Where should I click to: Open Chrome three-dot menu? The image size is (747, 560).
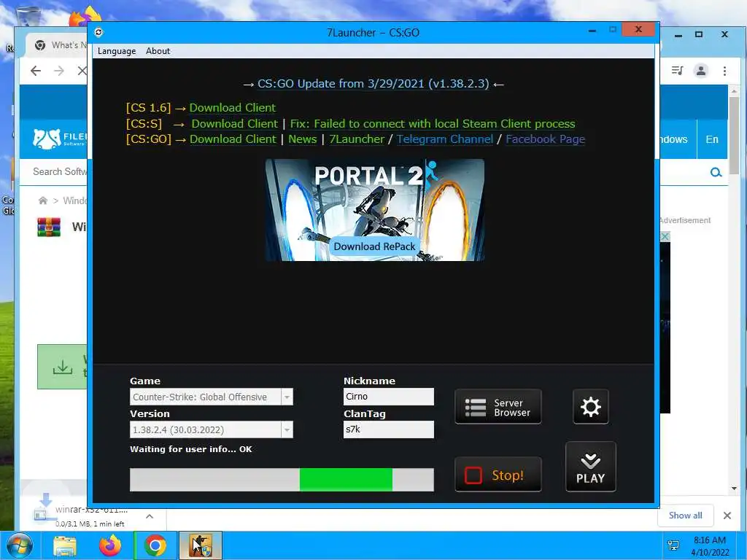[x=724, y=71]
